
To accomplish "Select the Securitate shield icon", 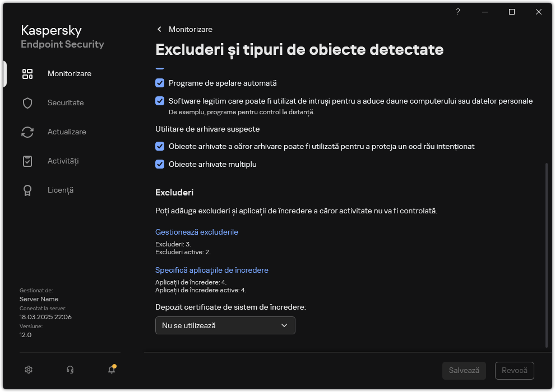I will tap(27, 102).
